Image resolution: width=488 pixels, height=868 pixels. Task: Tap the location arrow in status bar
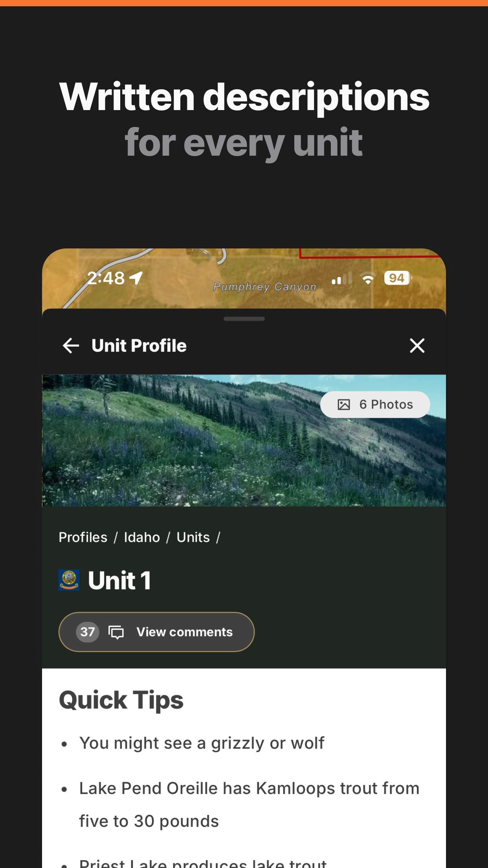pos(136,278)
